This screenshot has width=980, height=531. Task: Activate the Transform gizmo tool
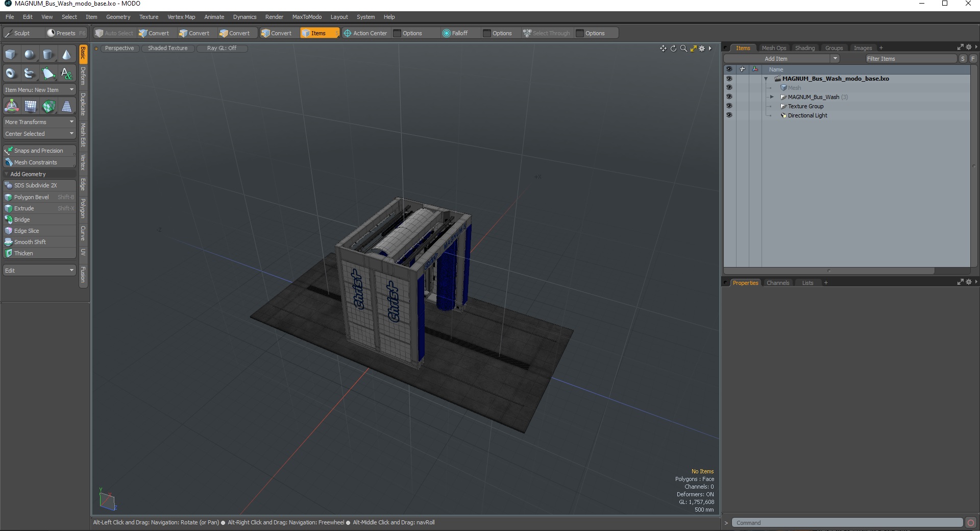(11, 106)
